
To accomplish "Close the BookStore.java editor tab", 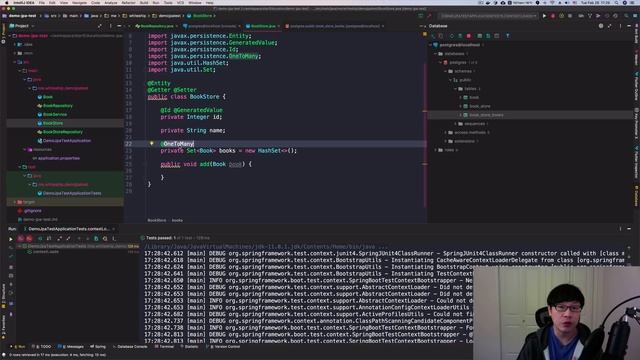I will 279,26.
